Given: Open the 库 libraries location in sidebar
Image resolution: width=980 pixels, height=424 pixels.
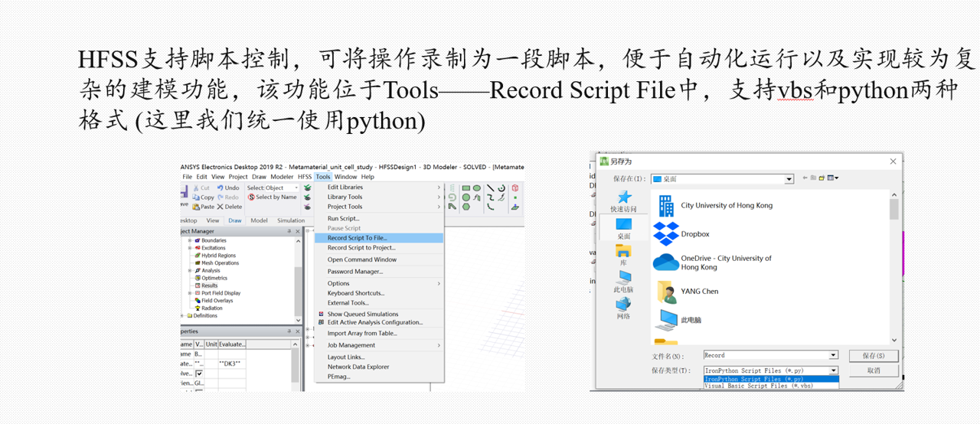Looking at the screenshot, I should coord(623,256).
